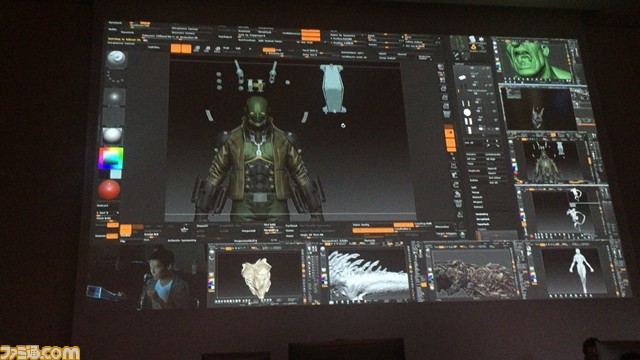Toggle the orange Draw mode button
640x360 pixels.
click(x=186, y=49)
